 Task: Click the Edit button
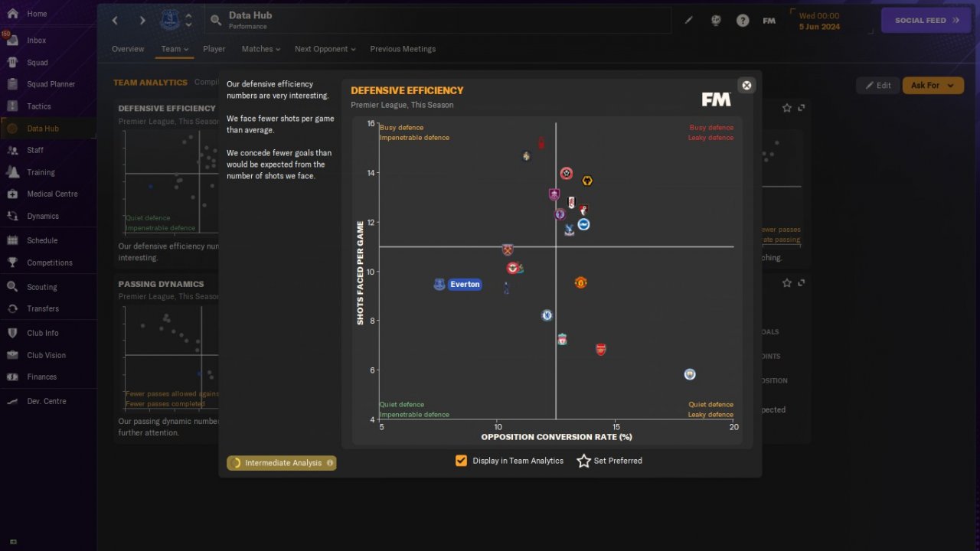pyautogui.click(x=877, y=86)
